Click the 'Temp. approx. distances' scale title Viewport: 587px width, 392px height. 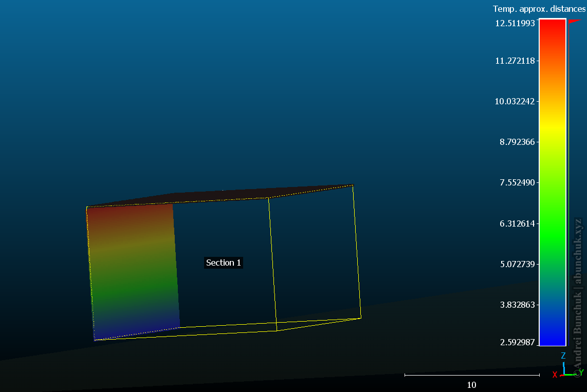[539, 9]
